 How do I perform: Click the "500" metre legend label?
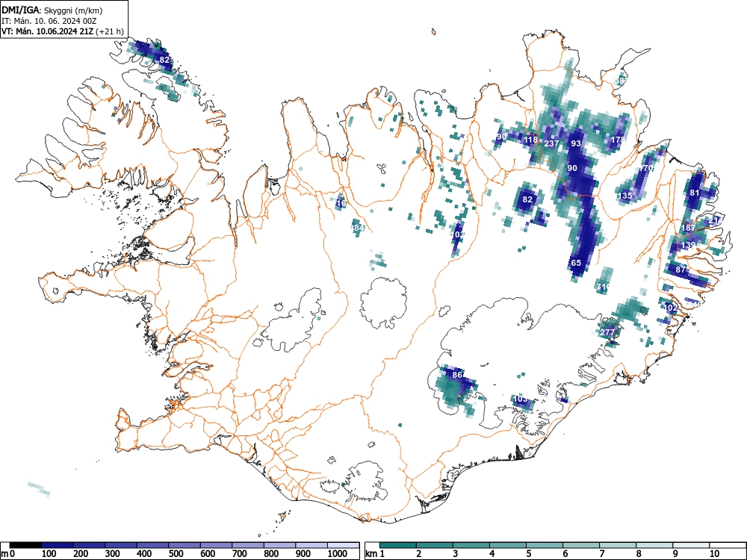click(176, 554)
